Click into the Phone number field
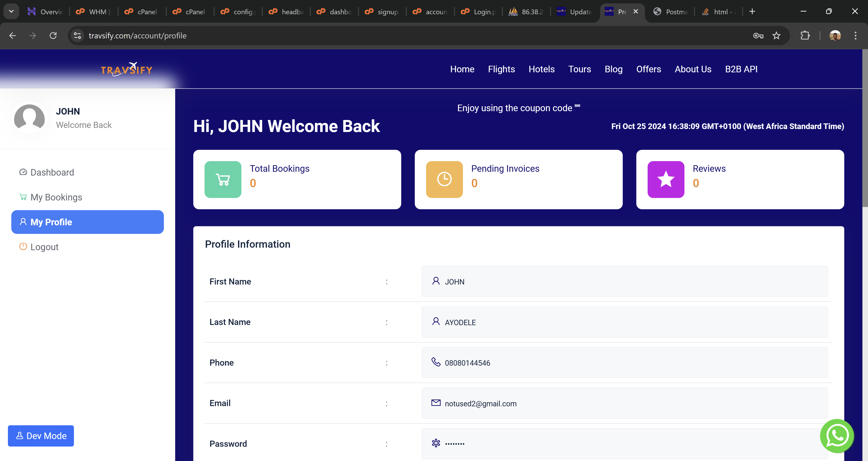The image size is (868, 461). [624, 363]
